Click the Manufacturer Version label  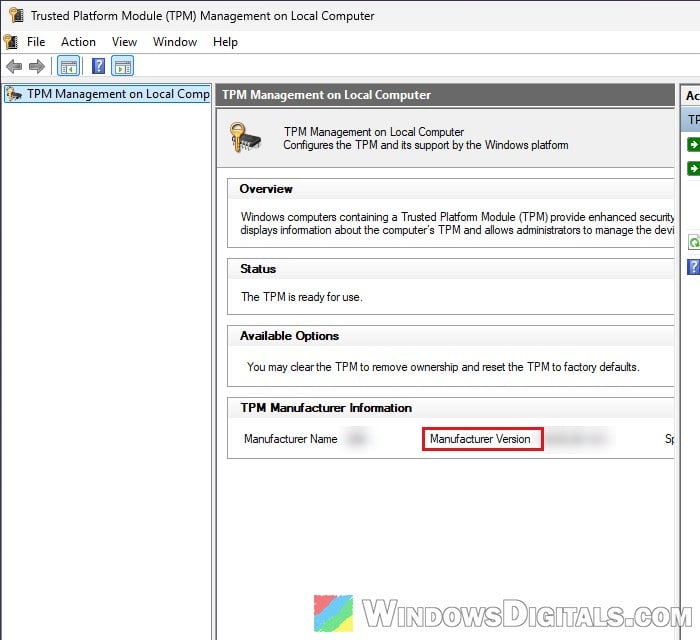[x=480, y=439]
